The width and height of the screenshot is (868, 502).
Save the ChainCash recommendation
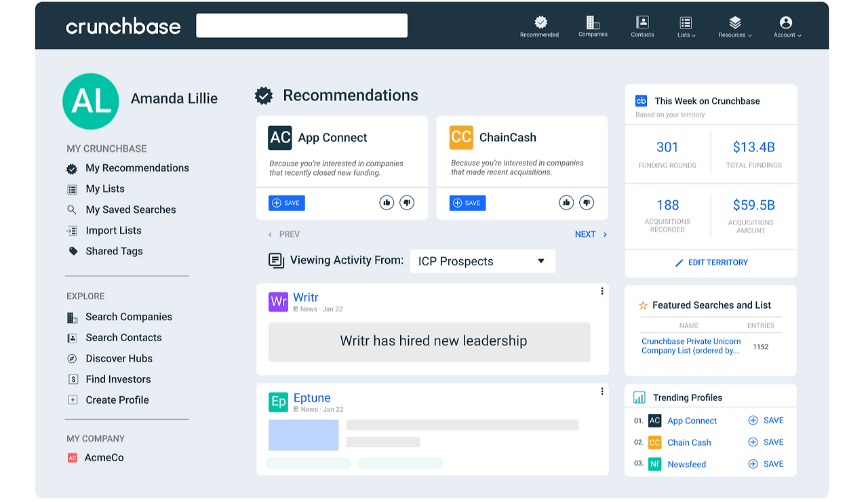[x=467, y=203]
